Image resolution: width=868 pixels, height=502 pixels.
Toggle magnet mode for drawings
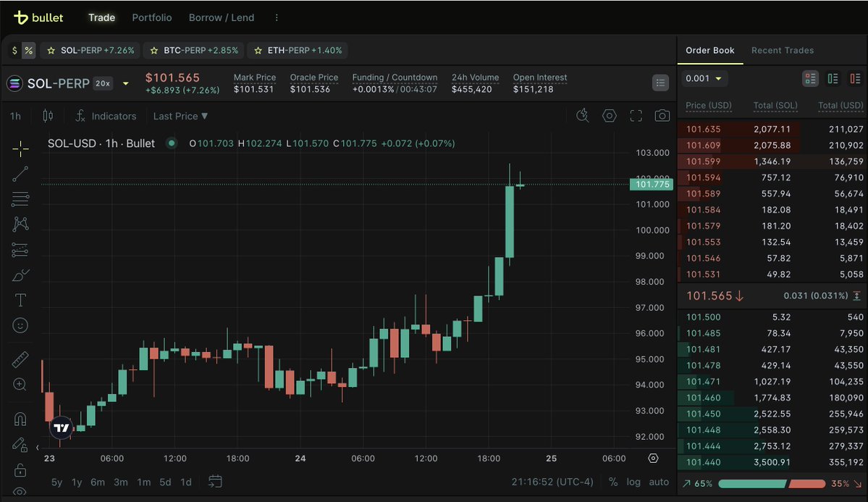[x=20, y=419]
